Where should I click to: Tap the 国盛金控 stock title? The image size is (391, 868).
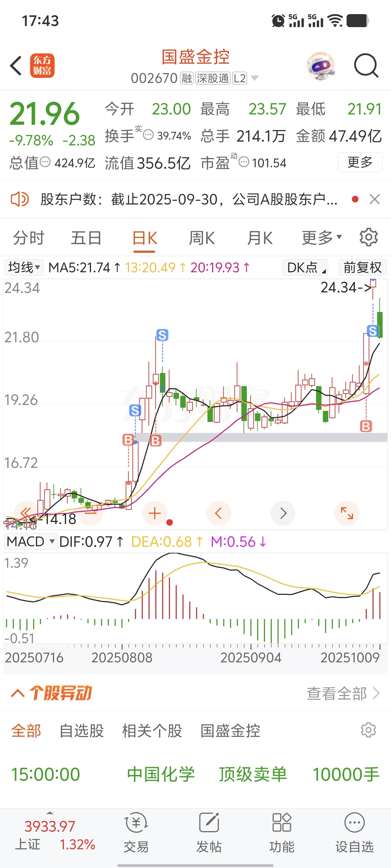(196, 57)
